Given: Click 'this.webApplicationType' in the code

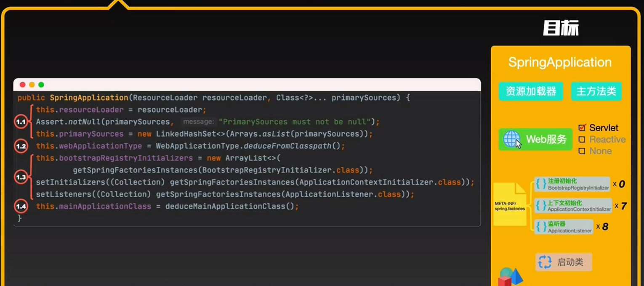Looking at the screenshot, I should tap(89, 146).
